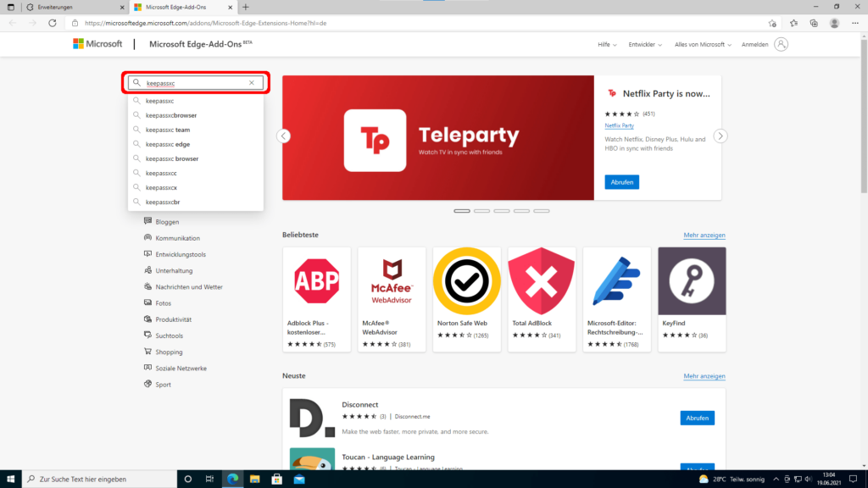This screenshot has width=868, height=488.
Task: Open the notification center icon
Action: 853,480
